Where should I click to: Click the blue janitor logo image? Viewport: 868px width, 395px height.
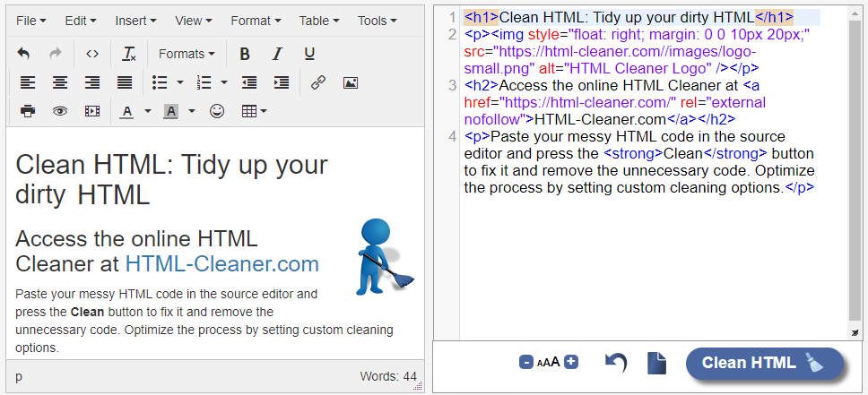(x=384, y=257)
